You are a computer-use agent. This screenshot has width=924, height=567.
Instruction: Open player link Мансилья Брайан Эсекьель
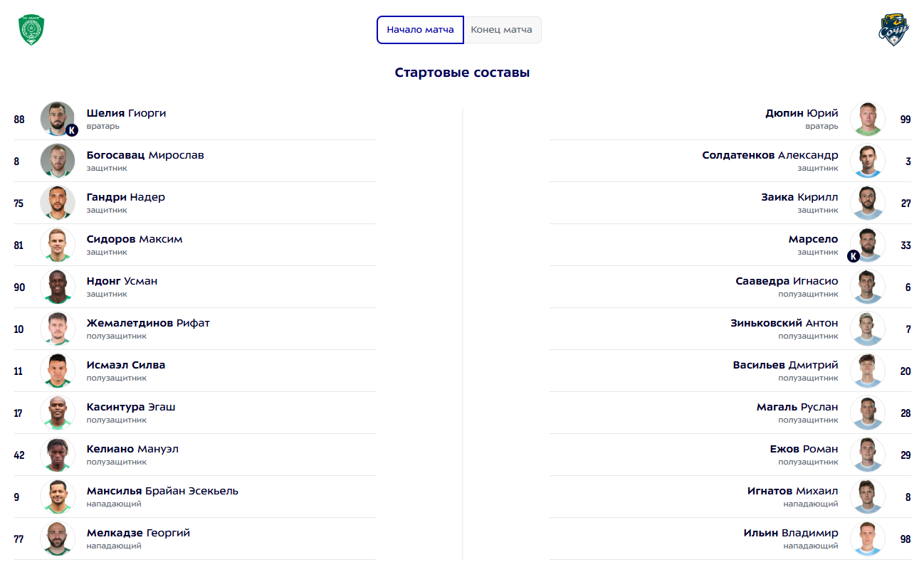click(x=162, y=491)
